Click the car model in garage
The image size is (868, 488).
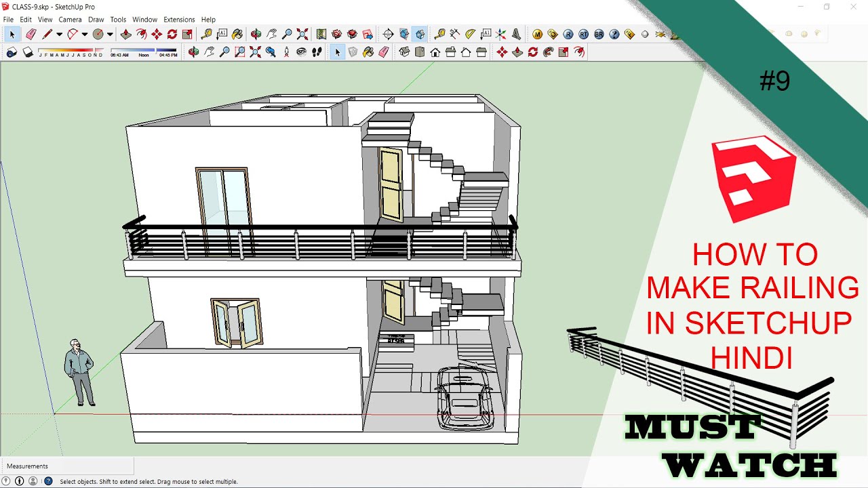465,398
